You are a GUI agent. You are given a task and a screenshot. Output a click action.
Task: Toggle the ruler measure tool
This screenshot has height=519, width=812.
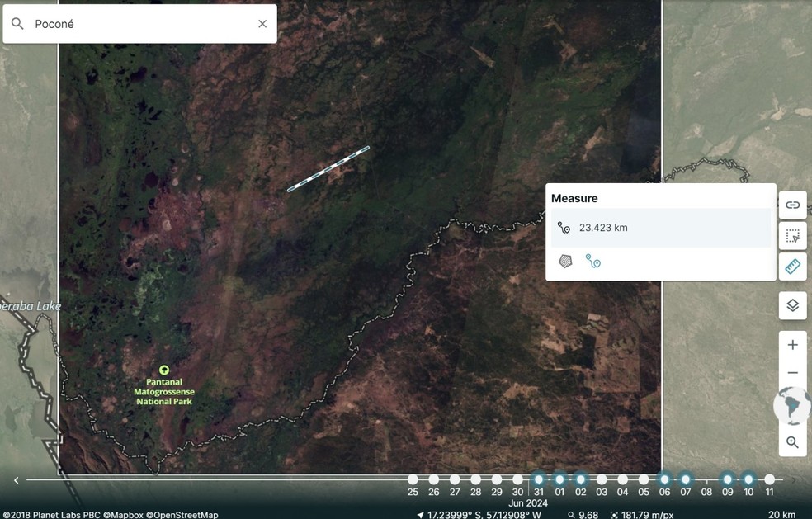click(792, 267)
